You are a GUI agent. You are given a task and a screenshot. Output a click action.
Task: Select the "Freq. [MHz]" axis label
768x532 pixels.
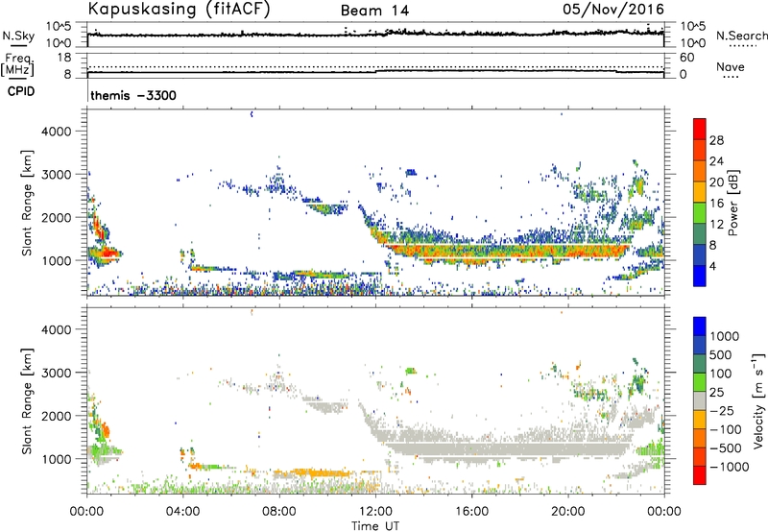(x=17, y=65)
